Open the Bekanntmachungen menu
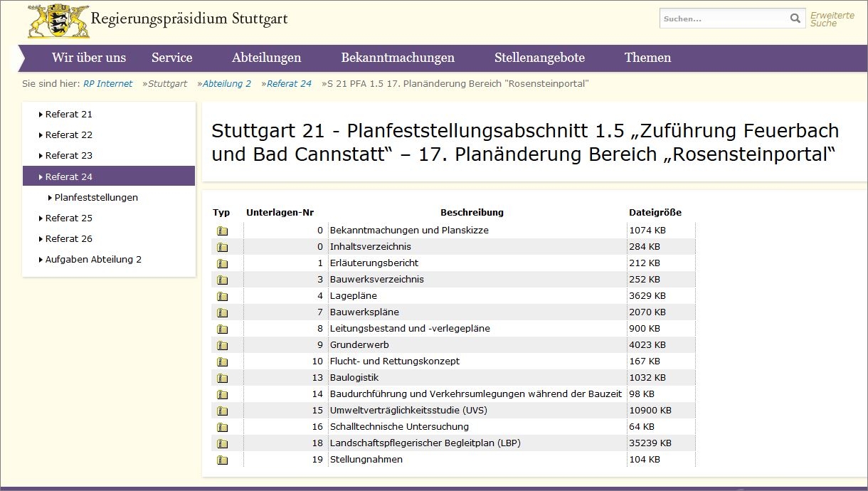Screen dimensions: 868x491 [397, 58]
